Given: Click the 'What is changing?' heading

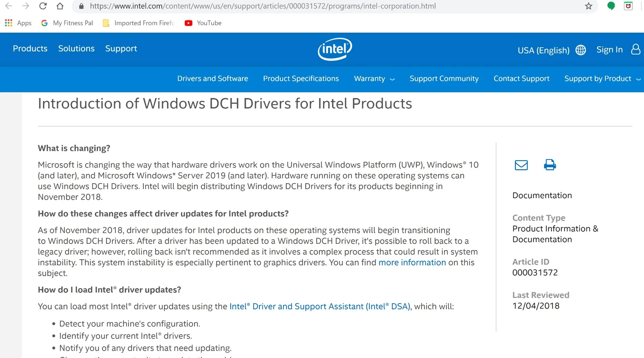Looking at the screenshot, I should [74, 148].
